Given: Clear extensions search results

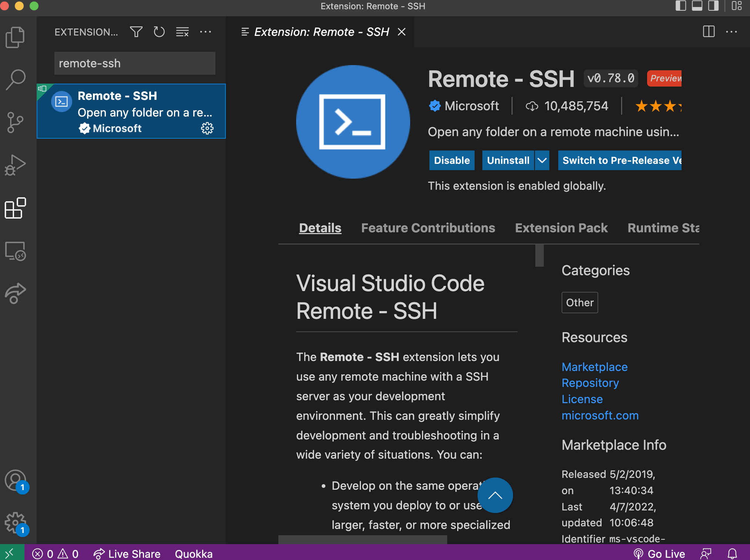Looking at the screenshot, I should coord(182,32).
